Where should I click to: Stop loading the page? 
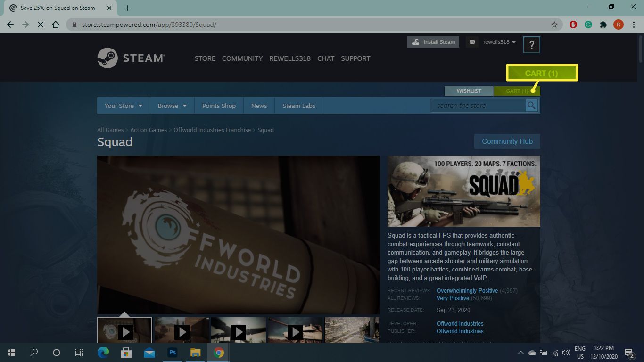(x=41, y=25)
